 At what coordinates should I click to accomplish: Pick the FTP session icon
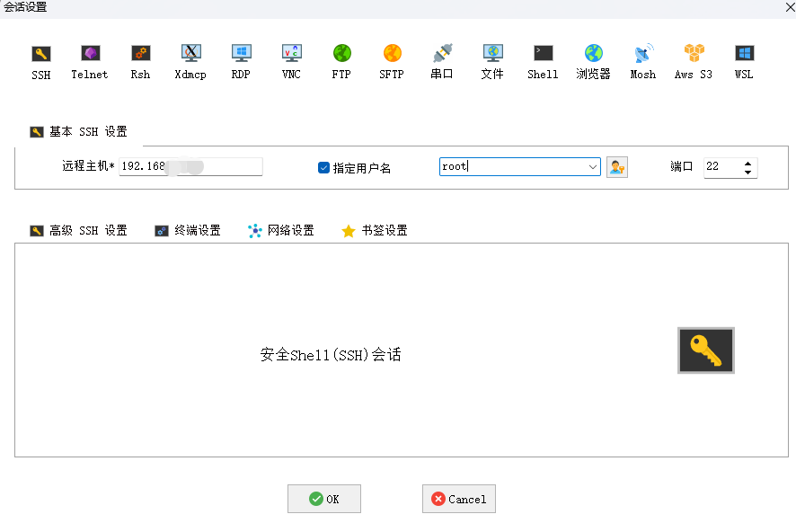(x=341, y=62)
